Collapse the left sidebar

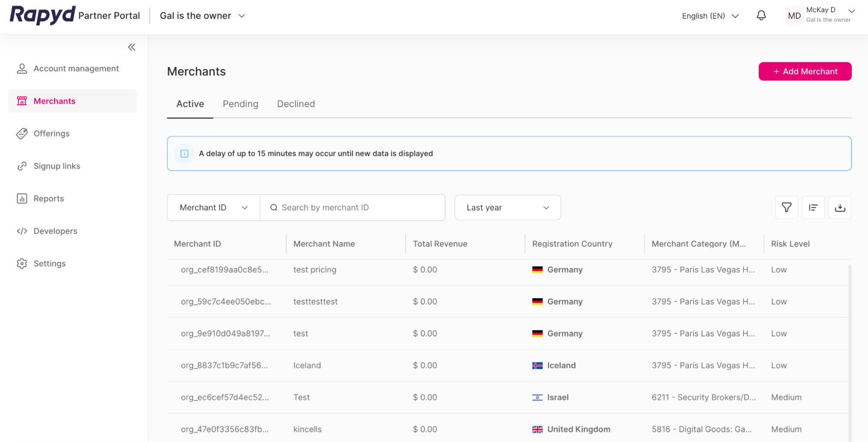tap(132, 47)
